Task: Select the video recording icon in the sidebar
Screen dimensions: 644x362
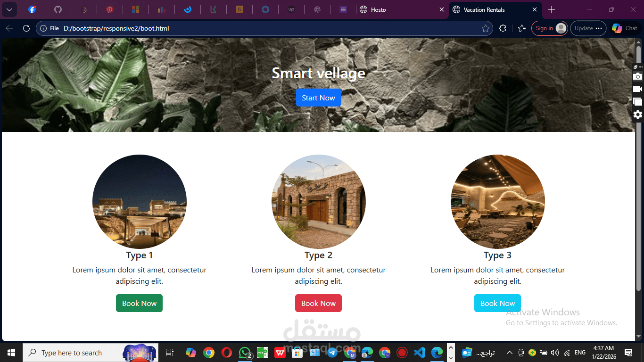Action: [638, 89]
